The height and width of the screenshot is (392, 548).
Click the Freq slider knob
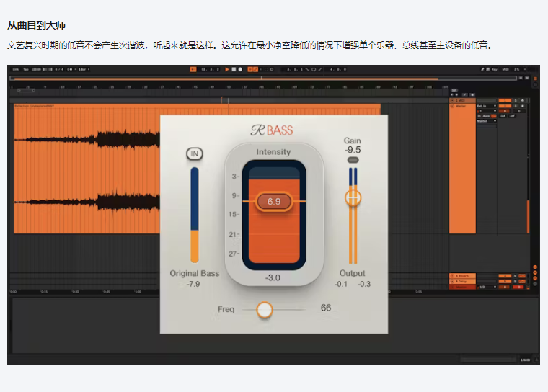[x=264, y=310]
